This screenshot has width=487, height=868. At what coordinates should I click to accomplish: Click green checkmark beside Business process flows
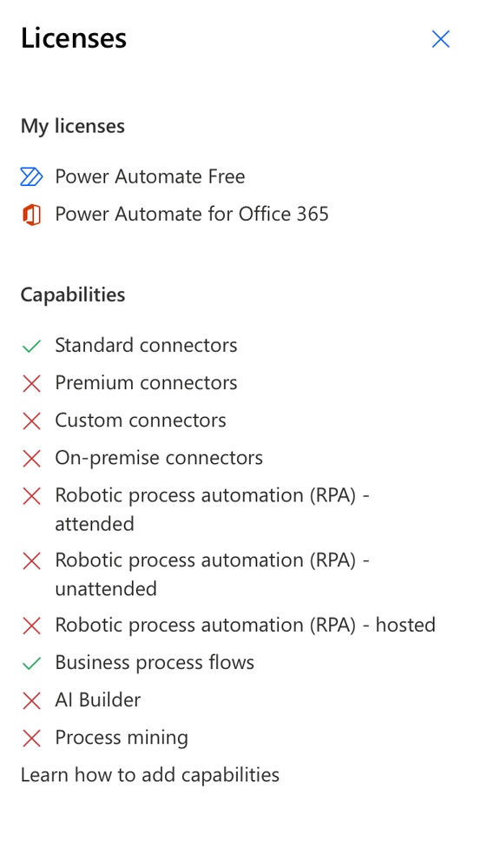[x=31, y=663]
